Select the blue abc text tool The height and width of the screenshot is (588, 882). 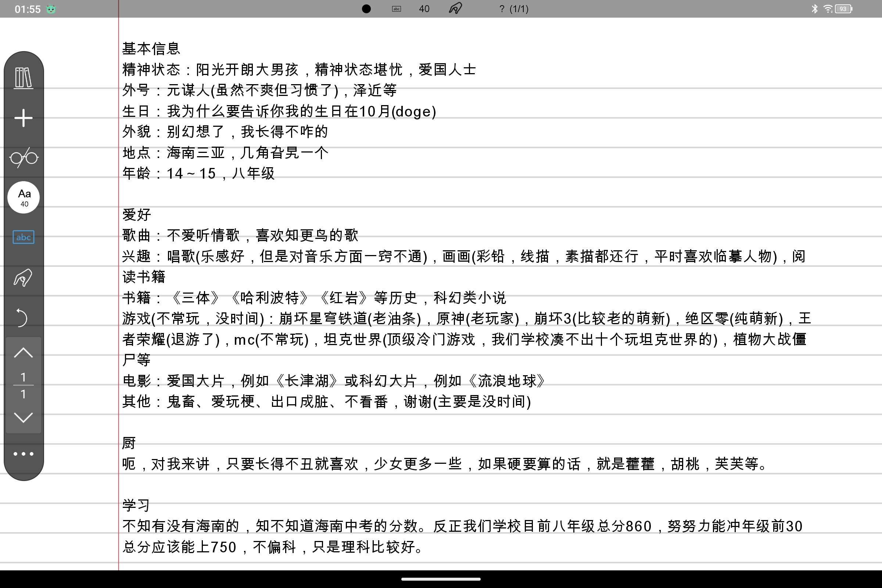click(x=24, y=237)
